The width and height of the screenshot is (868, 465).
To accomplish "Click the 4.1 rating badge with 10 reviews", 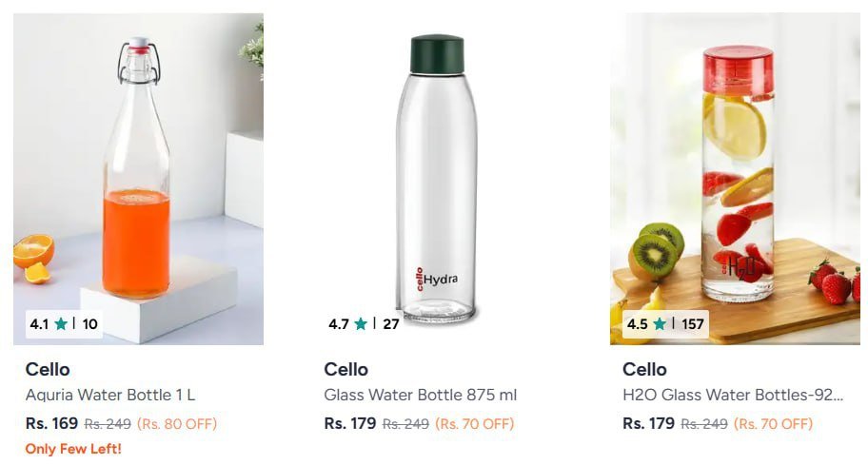I will (x=64, y=324).
